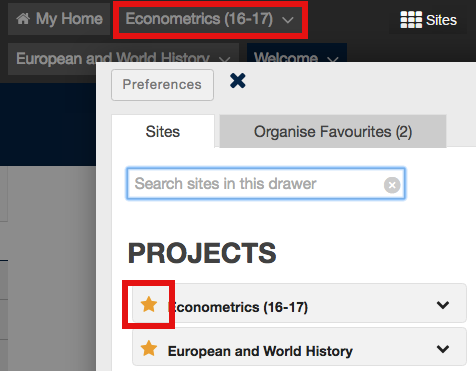Viewport: 476px width, 371px height.
Task: Switch to Organise Favourites (2) tab
Action: click(x=333, y=131)
